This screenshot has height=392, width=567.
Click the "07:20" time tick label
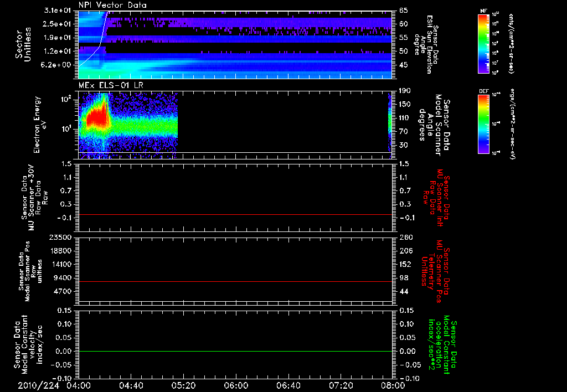coord(341,385)
